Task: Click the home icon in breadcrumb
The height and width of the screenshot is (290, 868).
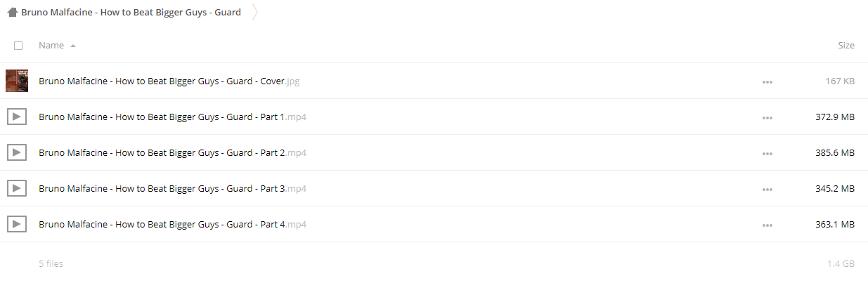Action: click(x=12, y=12)
